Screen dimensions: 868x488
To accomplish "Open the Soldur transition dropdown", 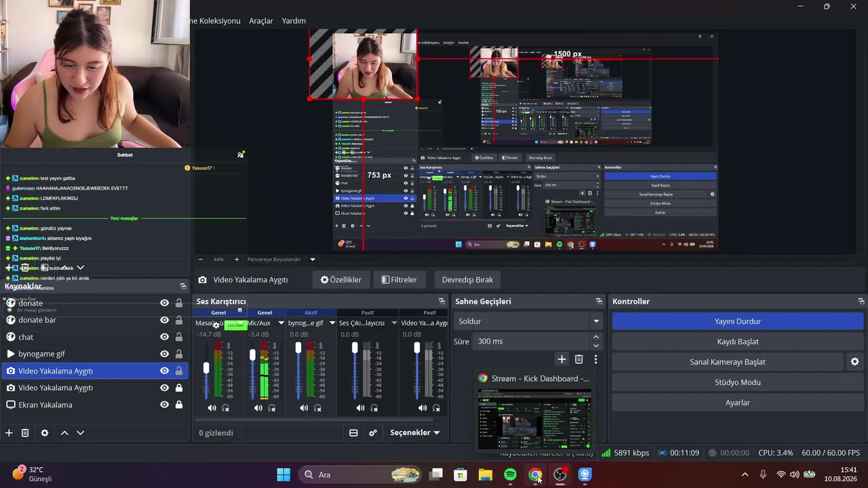I will click(528, 321).
